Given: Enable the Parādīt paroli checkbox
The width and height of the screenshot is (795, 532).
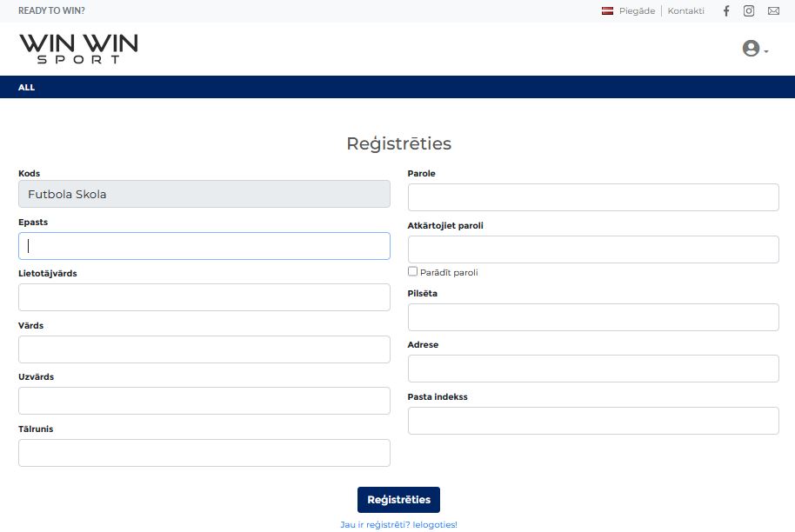Looking at the screenshot, I should point(413,272).
